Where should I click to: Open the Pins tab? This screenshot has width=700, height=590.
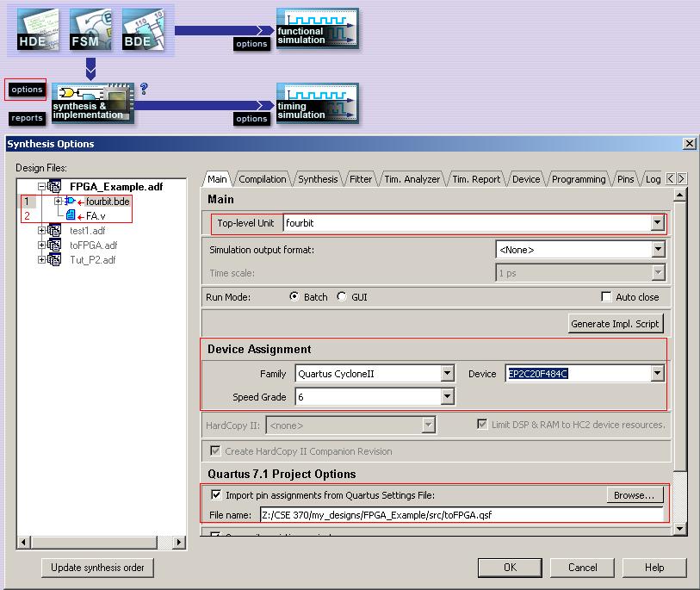click(625, 179)
